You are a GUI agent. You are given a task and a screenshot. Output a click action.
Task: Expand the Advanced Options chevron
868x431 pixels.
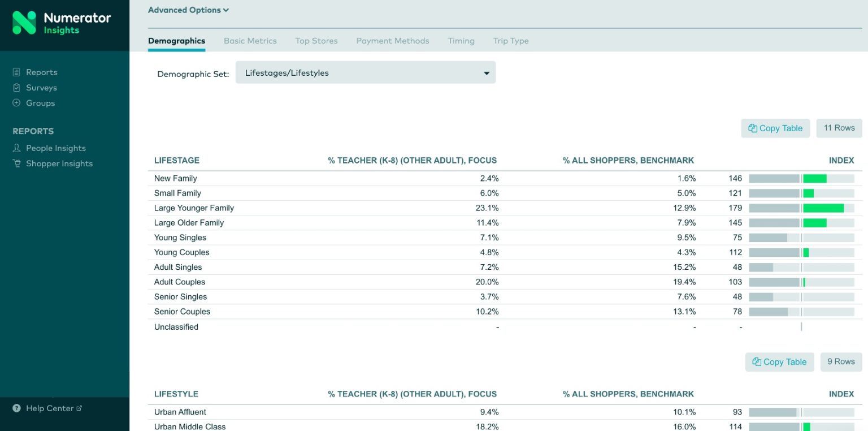point(226,10)
